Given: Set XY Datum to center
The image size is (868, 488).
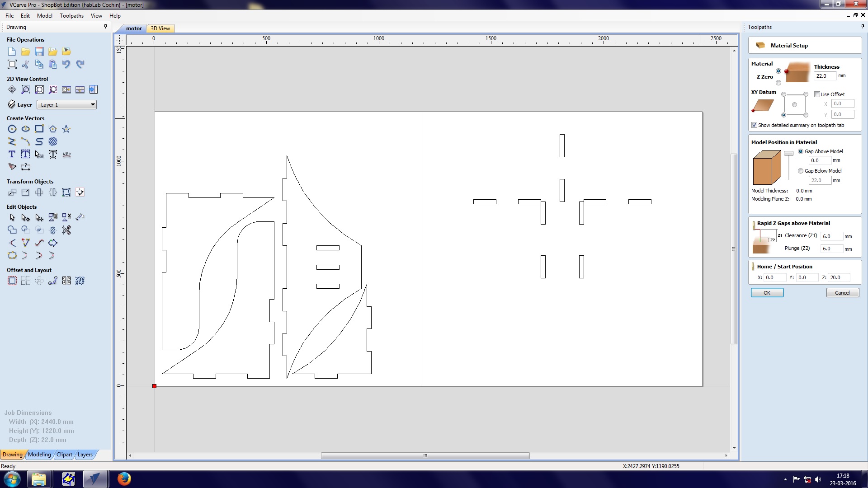Looking at the screenshot, I should (794, 105).
